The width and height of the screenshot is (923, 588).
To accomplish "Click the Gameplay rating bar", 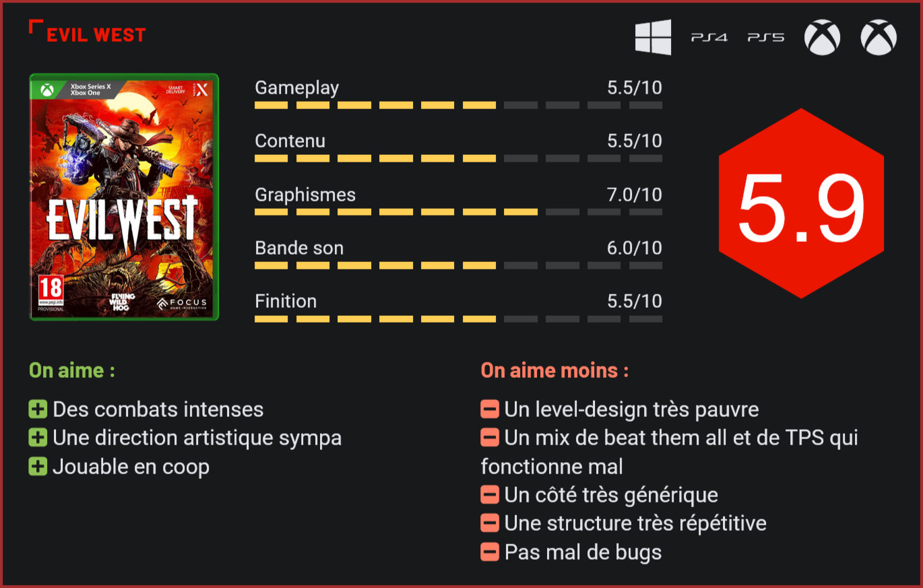I will point(458,105).
